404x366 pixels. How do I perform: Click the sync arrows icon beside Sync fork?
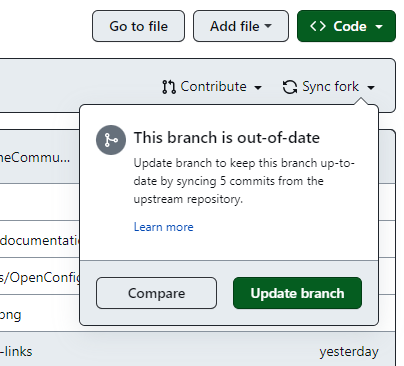pos(290,87)
